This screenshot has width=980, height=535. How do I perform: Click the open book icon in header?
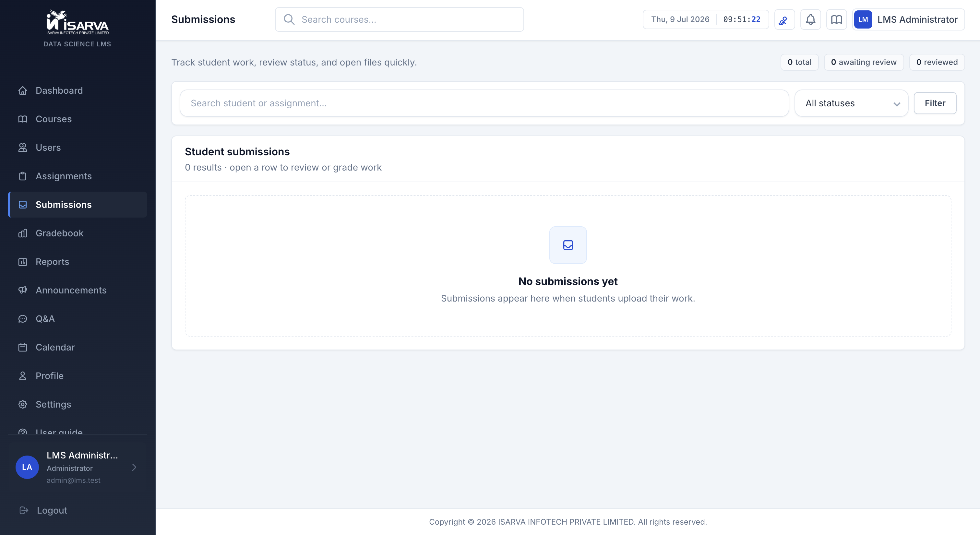[x=837, y=19]
